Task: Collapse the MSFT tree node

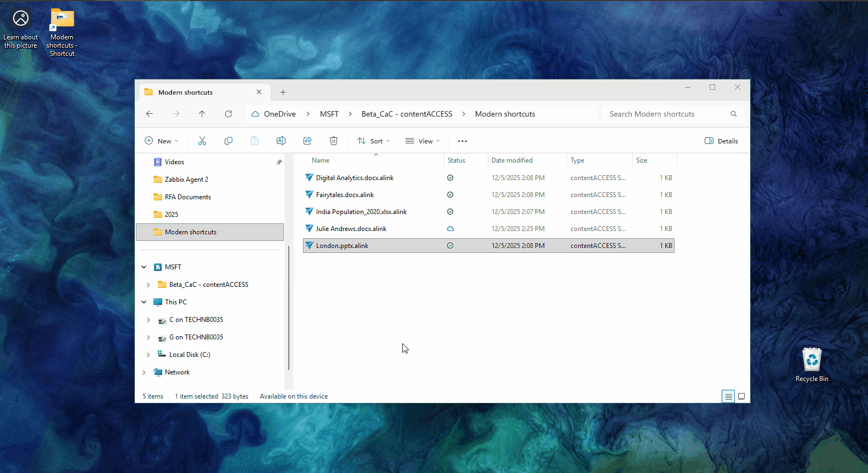Action: 144,267
